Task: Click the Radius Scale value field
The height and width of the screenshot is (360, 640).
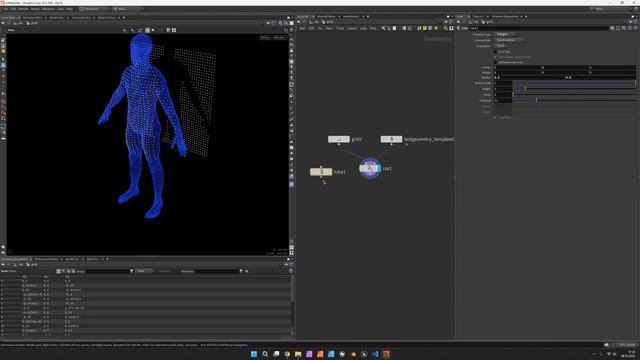Action: [x=503, y=83]
